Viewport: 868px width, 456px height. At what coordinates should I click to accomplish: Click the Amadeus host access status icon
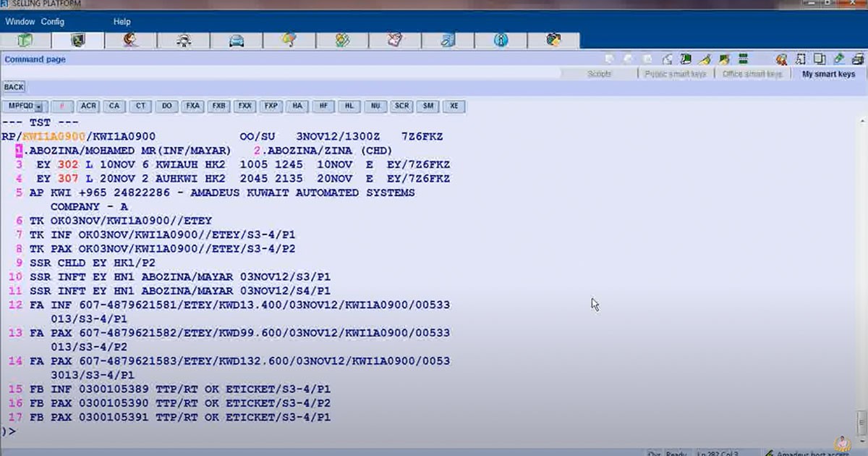click(770, 453)
